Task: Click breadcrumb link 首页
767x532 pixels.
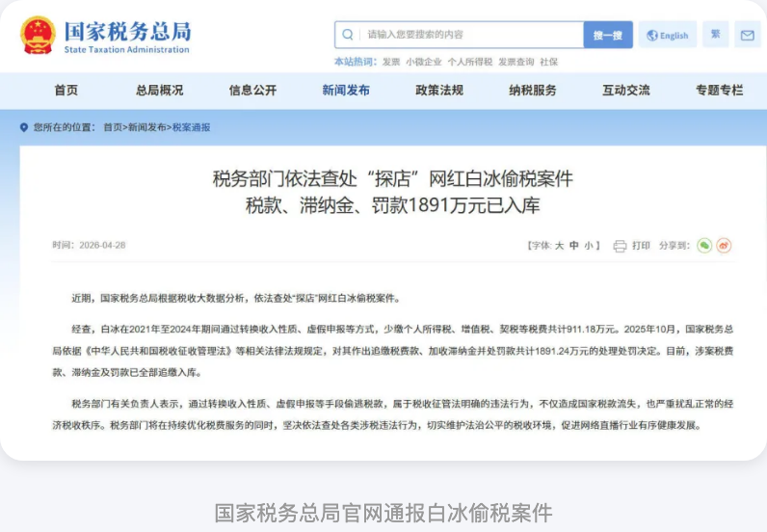Action: click(113, 128)
